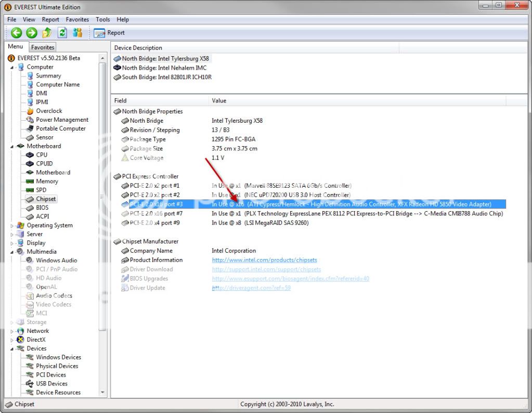Open the driveragent.com Driver Update link
This screenshot has height=413, width=532.
click(251, 288)
